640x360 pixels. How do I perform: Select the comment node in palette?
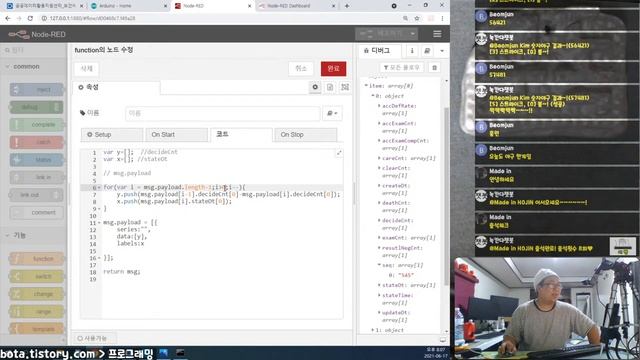pyautogui.click(x=37, y=213)
